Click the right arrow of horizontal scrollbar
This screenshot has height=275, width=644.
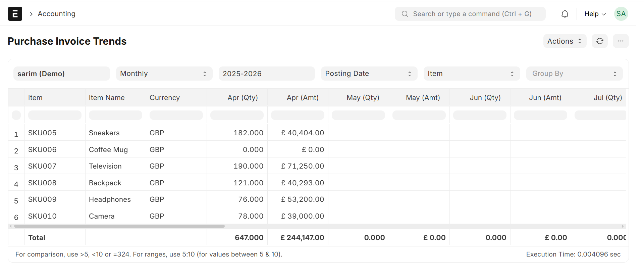[x=623, y=226]
